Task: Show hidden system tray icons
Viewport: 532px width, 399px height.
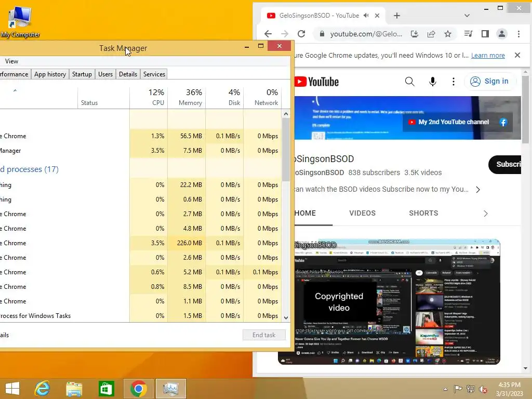Action: tap(445, 389)
